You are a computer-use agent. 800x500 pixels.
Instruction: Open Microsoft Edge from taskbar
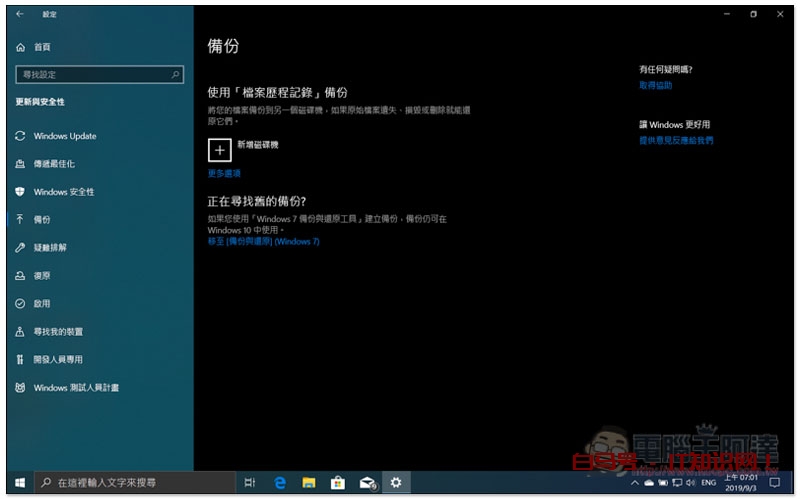[x=281, y=483]
